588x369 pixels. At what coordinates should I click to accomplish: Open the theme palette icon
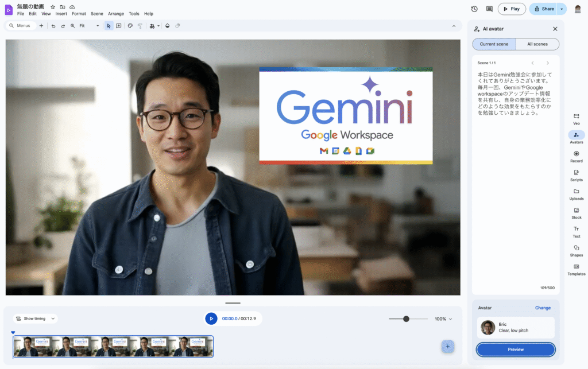click(130, 26)
